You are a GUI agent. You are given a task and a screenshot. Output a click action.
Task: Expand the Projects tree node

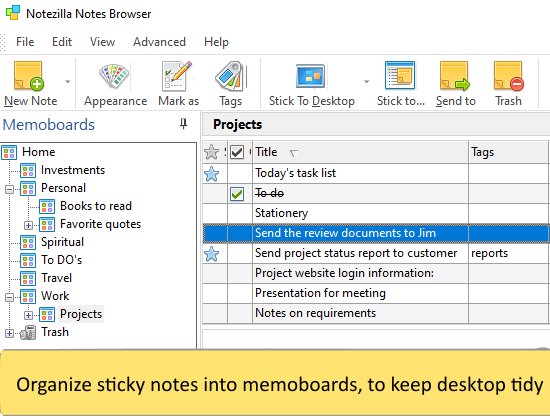[x=28, y=315]
